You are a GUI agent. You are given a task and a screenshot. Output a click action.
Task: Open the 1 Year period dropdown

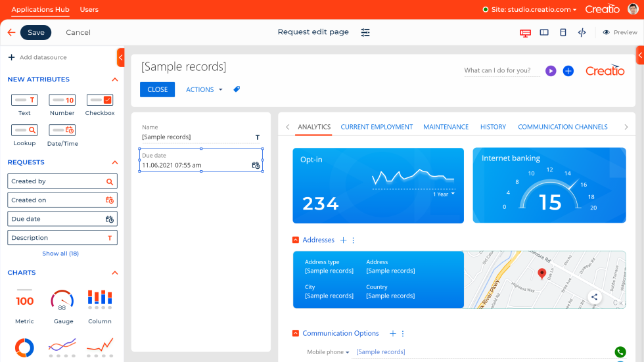444,194
